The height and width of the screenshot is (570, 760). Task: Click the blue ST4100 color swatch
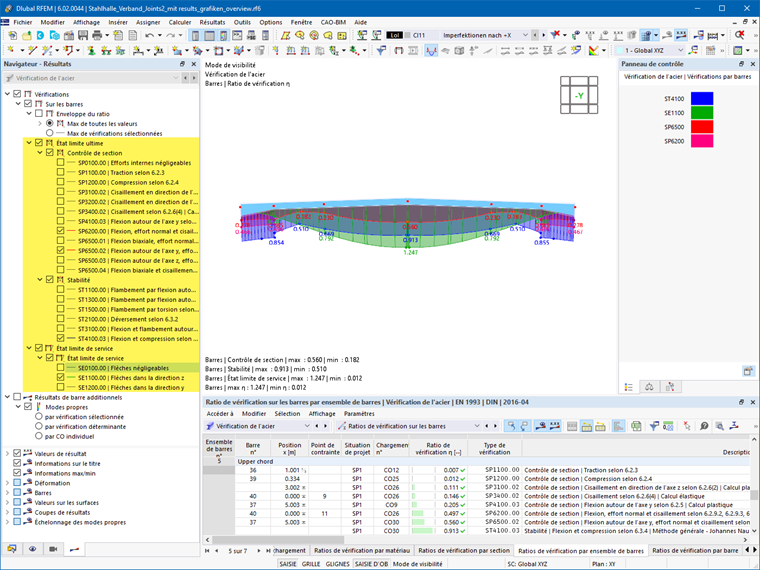pyautogui.click(x=702, y=99)
